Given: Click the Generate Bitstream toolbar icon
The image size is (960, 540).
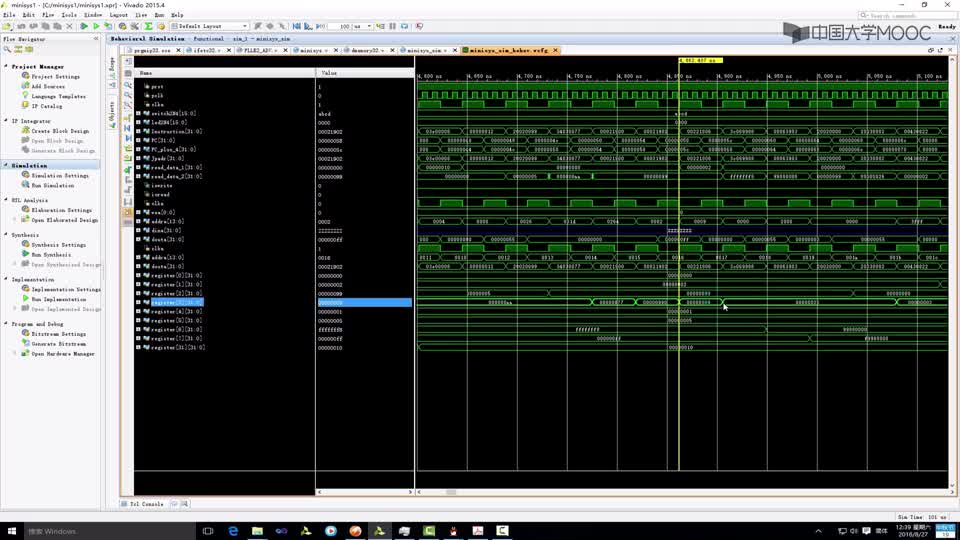Looking at the screenshot, I should coord(108,26).
